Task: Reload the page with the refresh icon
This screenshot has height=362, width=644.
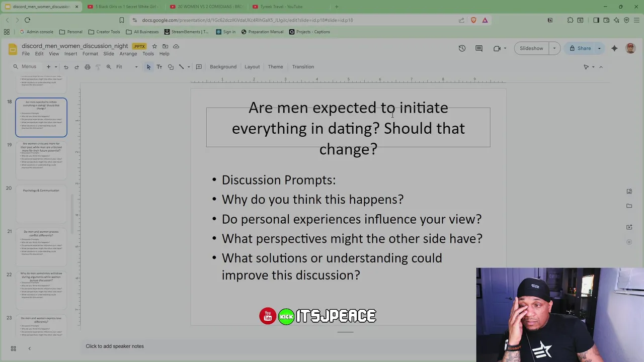Action: pyautogui.click(x=27, y=20)
